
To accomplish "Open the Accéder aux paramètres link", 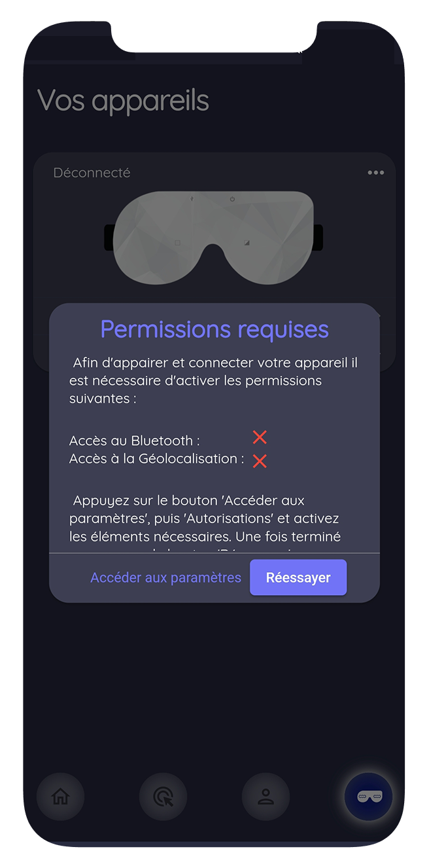I will pos(165,577).
